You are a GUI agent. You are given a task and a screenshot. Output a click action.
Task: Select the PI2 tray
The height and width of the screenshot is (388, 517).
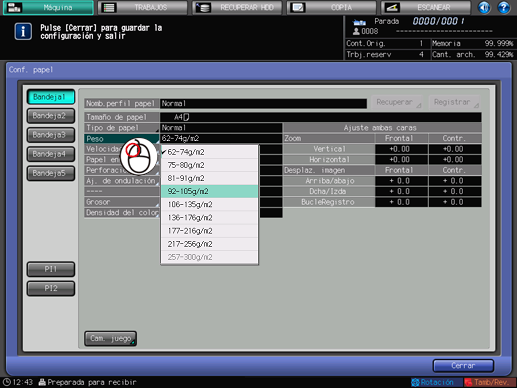click(x=51, y=288)
